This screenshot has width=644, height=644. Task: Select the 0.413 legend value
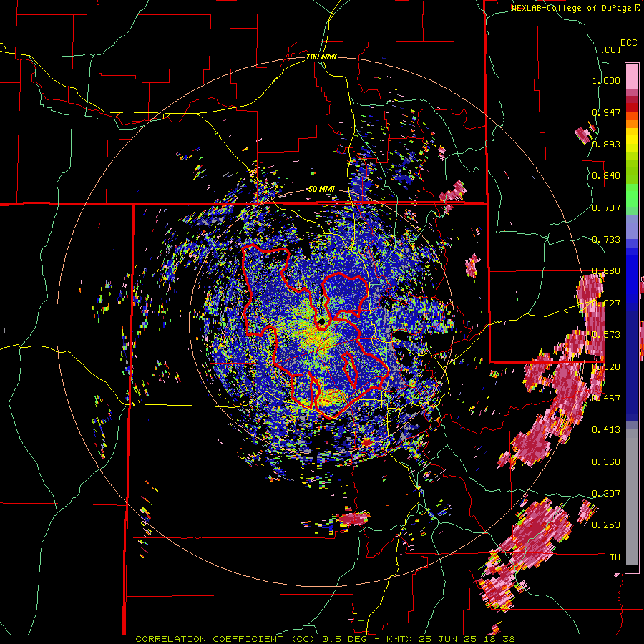pos(606,430)
